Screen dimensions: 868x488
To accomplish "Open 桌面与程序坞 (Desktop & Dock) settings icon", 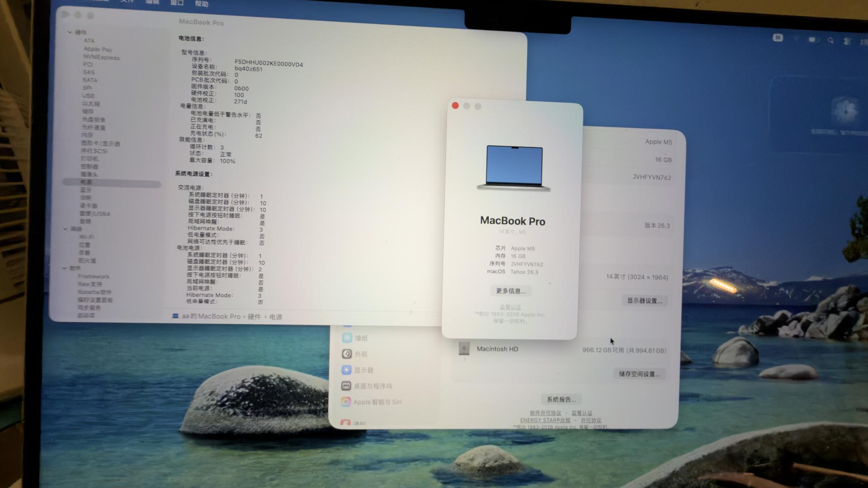I will click(346, 386).
